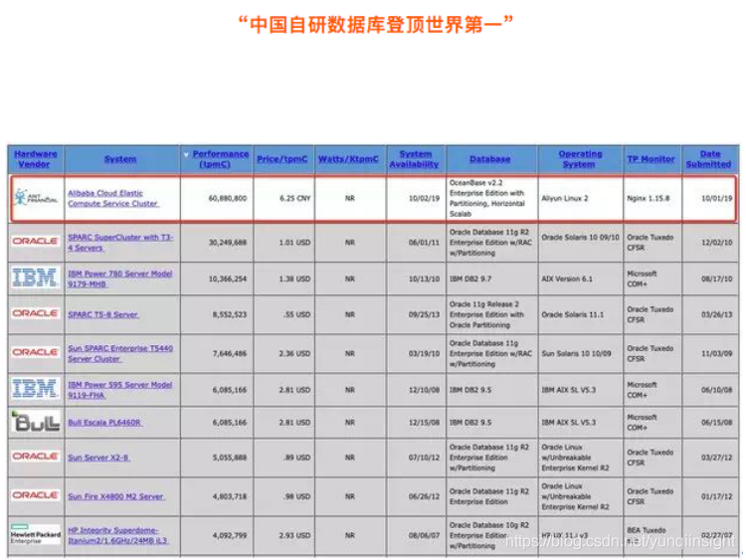Sort by TP Monitor column header
This screenshot has width=746, height=560.
tap(651, 159)
